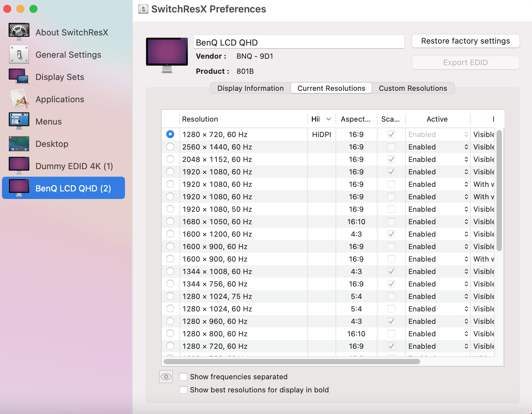Click the HiDPI column sort chevron

click(329, 119)
